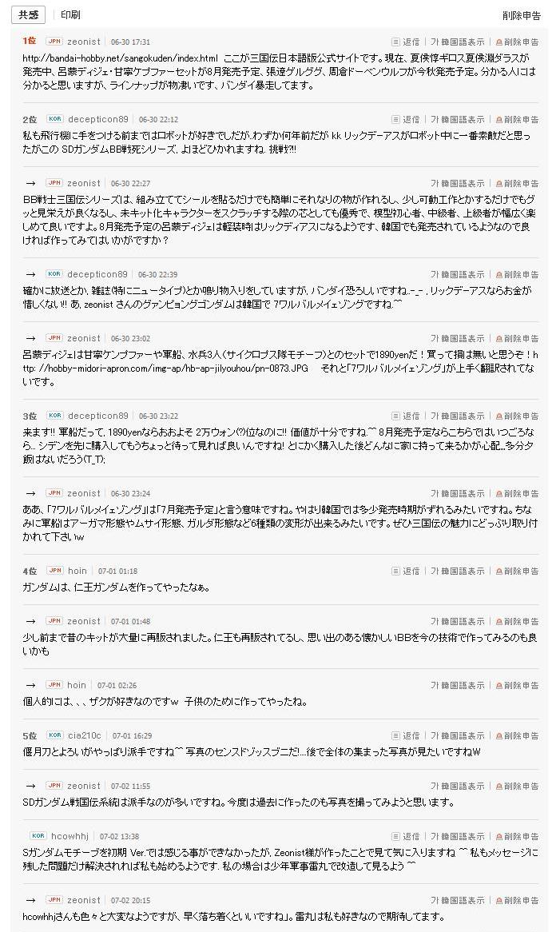Viewport: 560px width, 932px height.
Task: Open the bandai-hobby.net sangokuden link
Action: click(121, 58)
